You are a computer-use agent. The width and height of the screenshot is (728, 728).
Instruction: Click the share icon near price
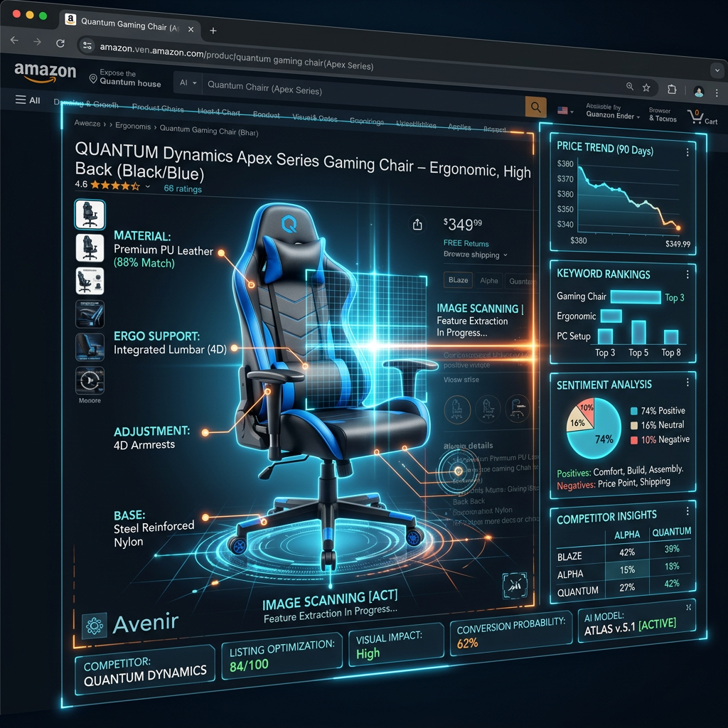point(417,224)
